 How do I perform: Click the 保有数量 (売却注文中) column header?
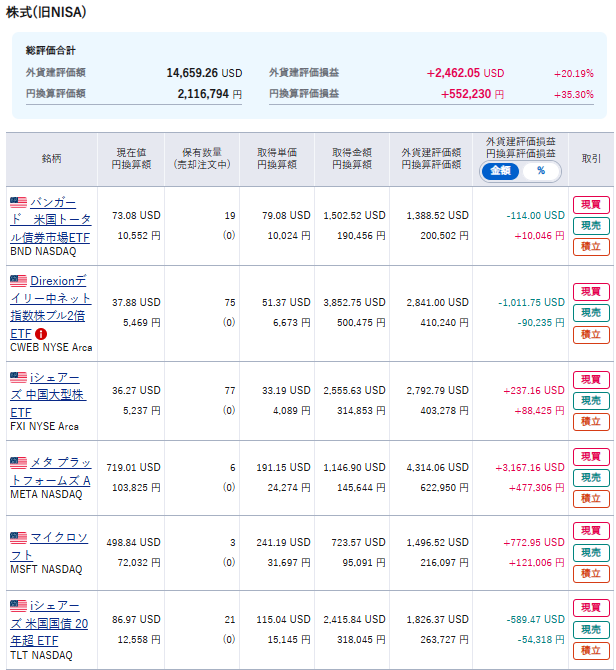point(202,159)
